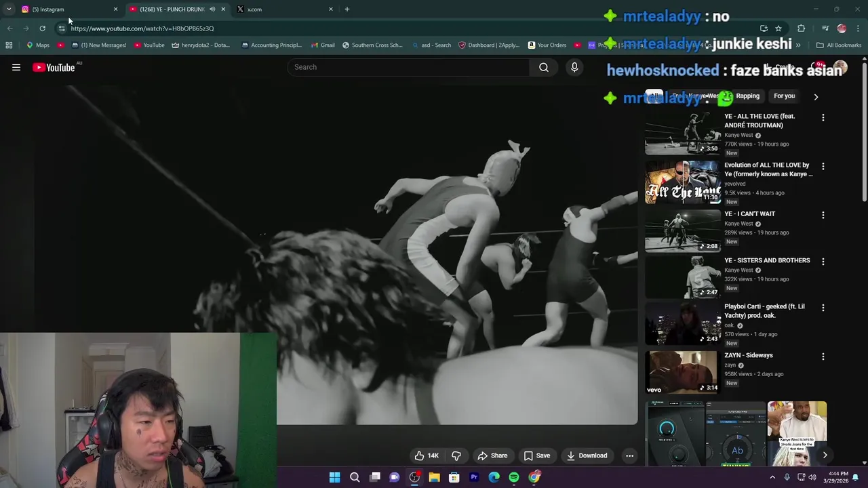Open the All Bookmarks folder
Image resolution: width=868 pixels, height=488 pixels.
[839, 45]
